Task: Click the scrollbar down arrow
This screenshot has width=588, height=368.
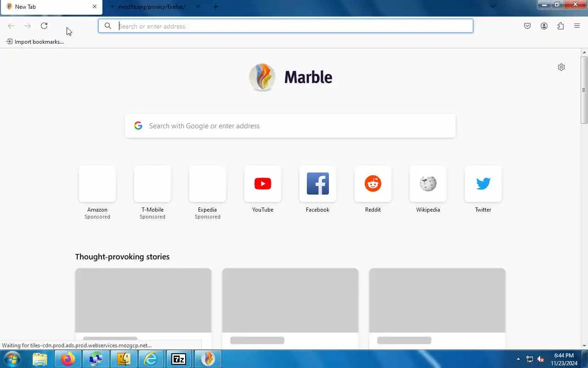Action: (584, 345)
